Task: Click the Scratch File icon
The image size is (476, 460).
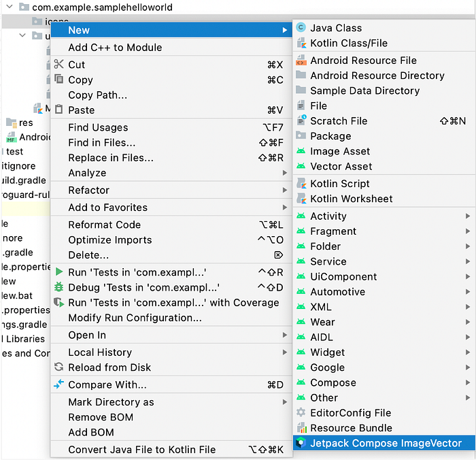Action: [301, 120]
